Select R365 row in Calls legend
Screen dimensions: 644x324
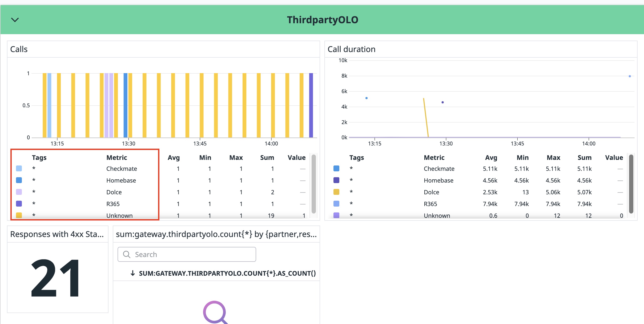(161, 204)
